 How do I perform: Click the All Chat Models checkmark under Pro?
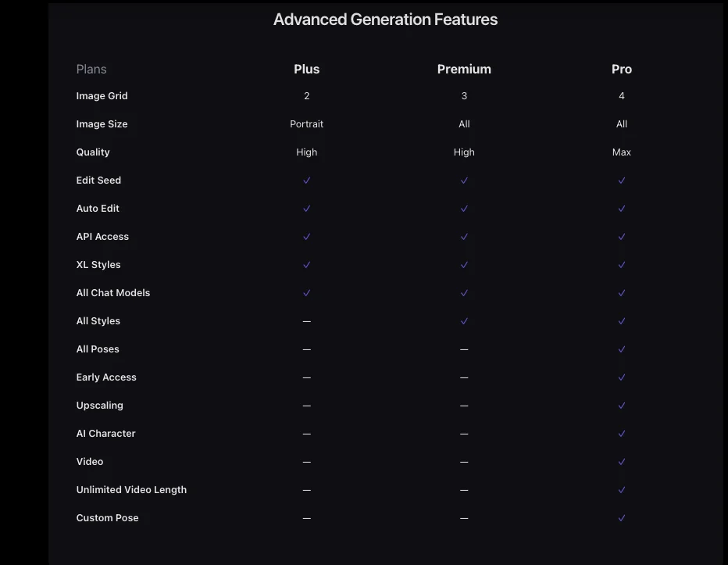pyautogui.click(x=621, y=293)
